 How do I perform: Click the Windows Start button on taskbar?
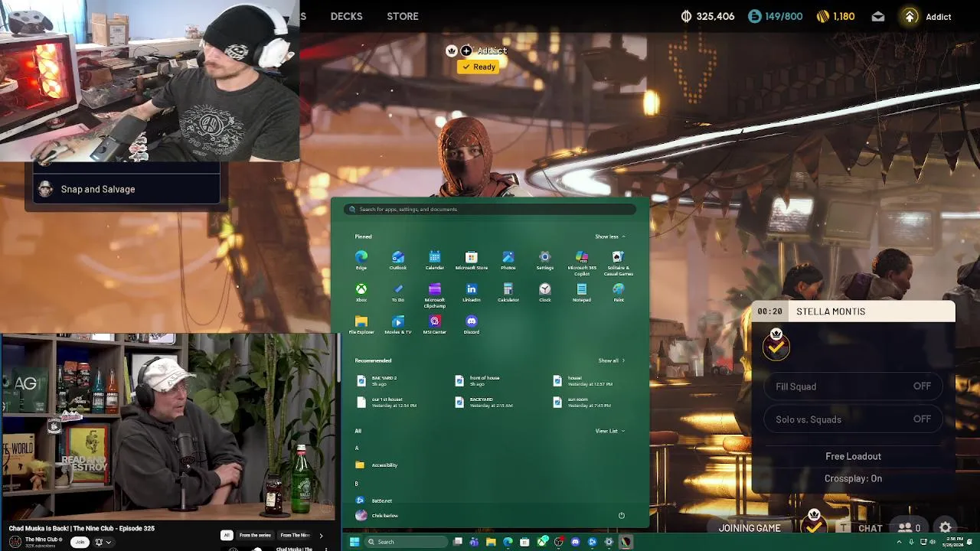354,542
